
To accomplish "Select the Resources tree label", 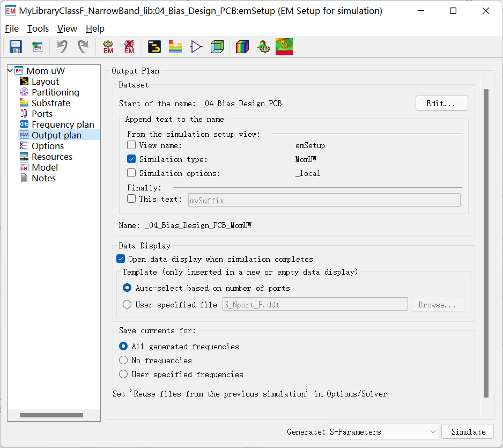I will 52,157.
